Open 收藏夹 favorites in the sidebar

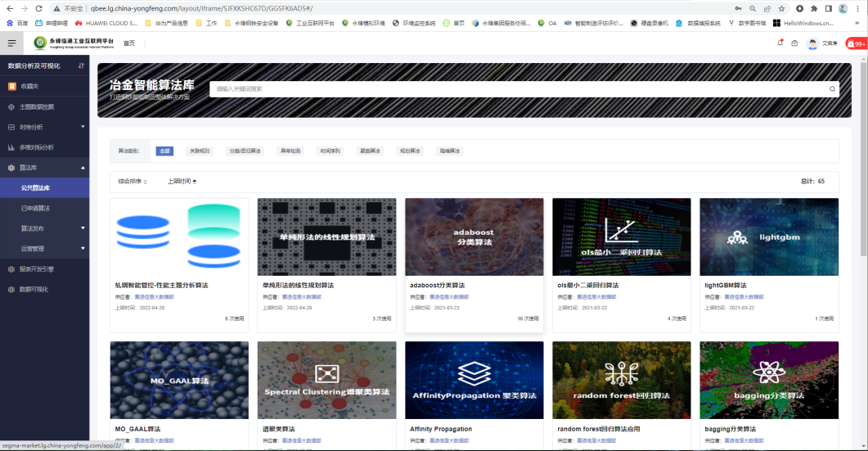pyautogui.click(x=29, y=86)
